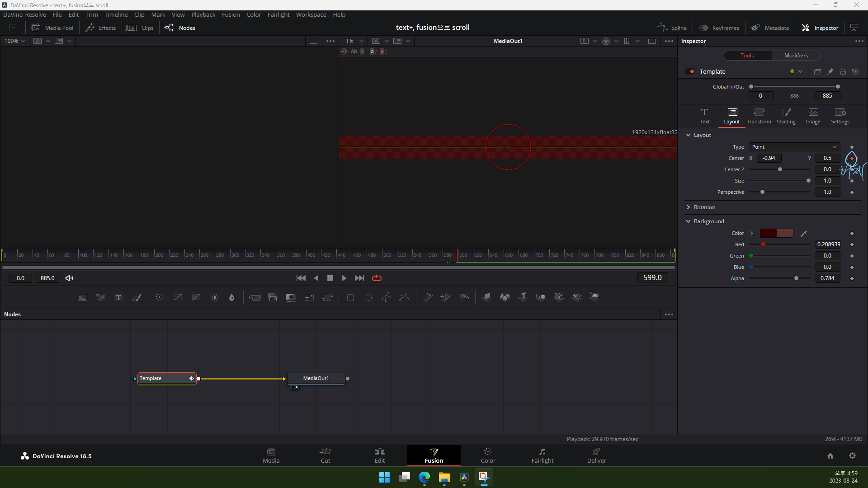
Task: Expand the Color picker chevron
Action: [x=752, y=234]
